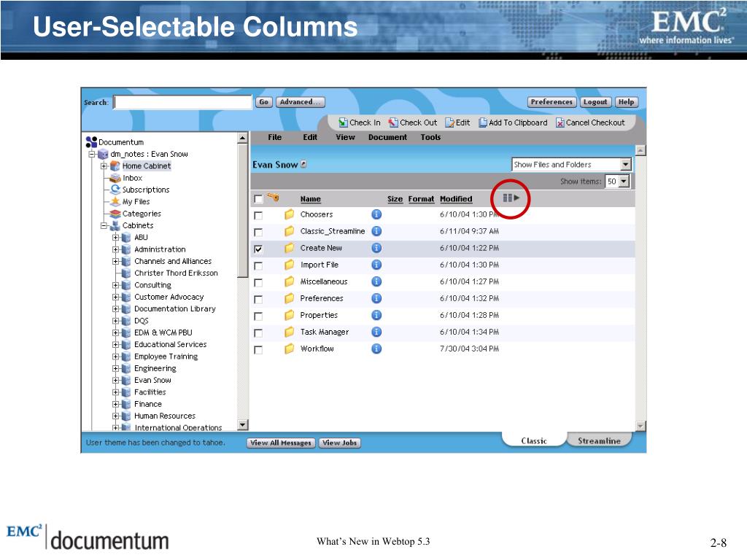This screenshot has height=560, width=747.
Task: Click the Advanced... search button
Action: pos(300,102)
